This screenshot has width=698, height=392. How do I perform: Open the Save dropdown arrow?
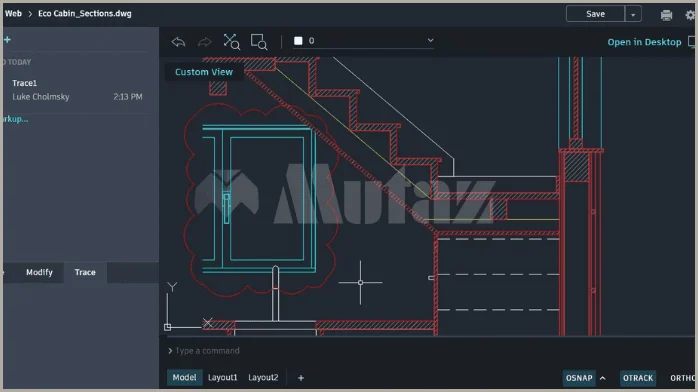click(x=633, y=14)
